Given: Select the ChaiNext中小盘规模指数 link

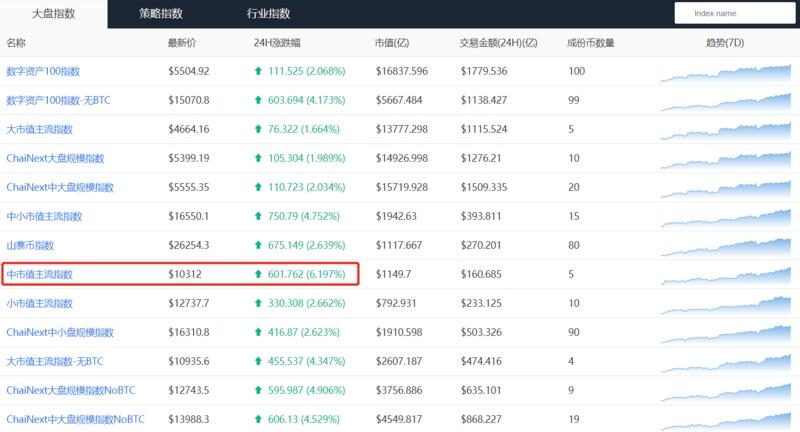Looking at the screenshot, I should pos(60,332).
